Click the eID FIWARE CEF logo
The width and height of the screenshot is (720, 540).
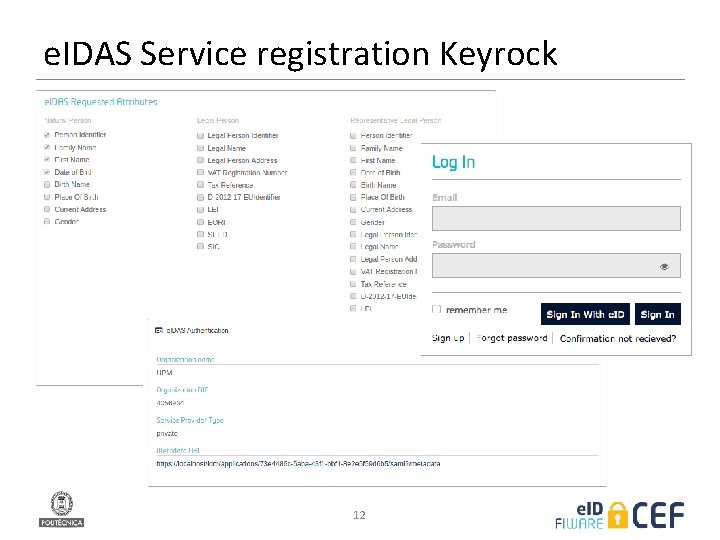620,515
